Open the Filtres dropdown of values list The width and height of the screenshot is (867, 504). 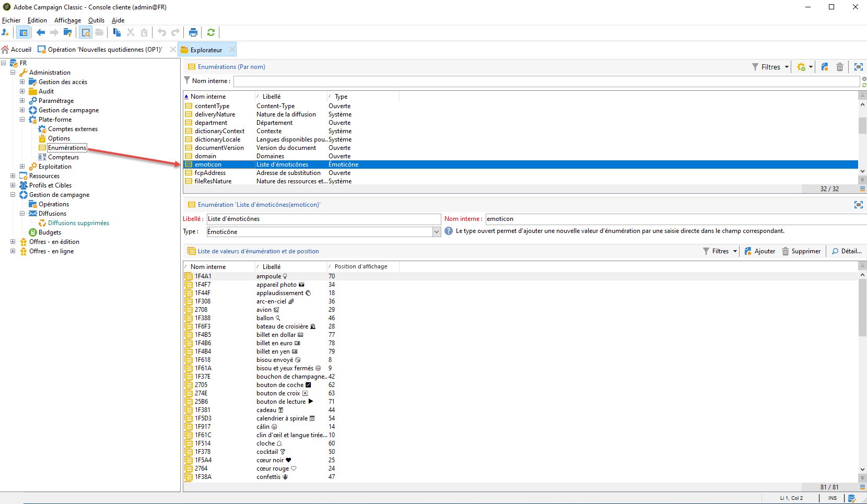click(720, 251)
